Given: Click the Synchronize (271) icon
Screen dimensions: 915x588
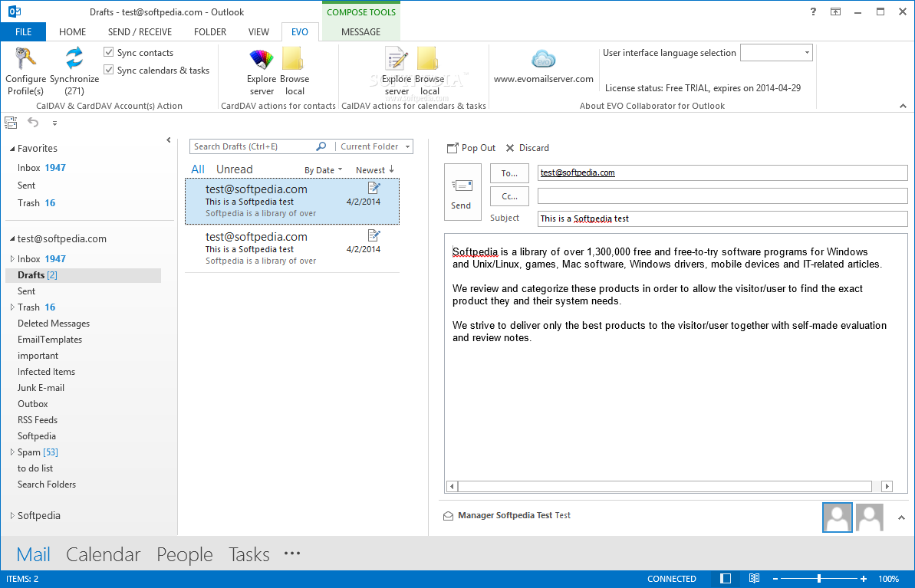Looking at the screenshot, I should click(74, 58).
